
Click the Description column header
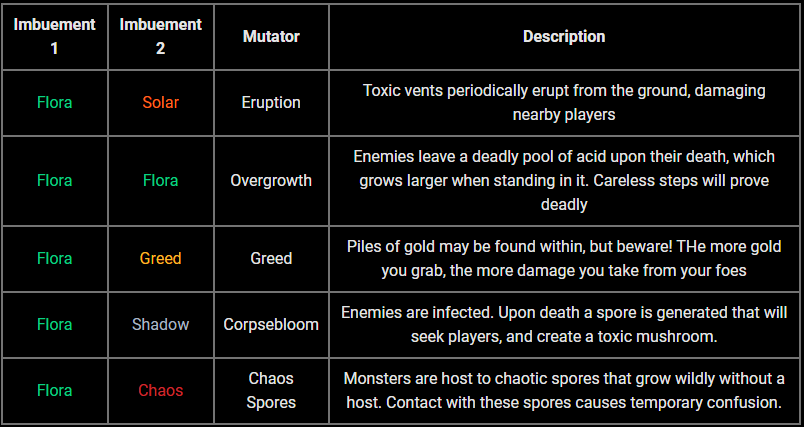point(564,36)
